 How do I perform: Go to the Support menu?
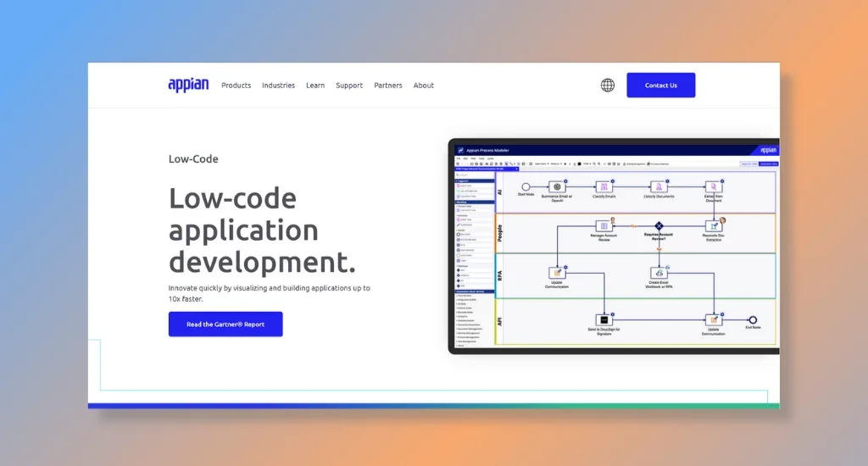pos(348,86)
